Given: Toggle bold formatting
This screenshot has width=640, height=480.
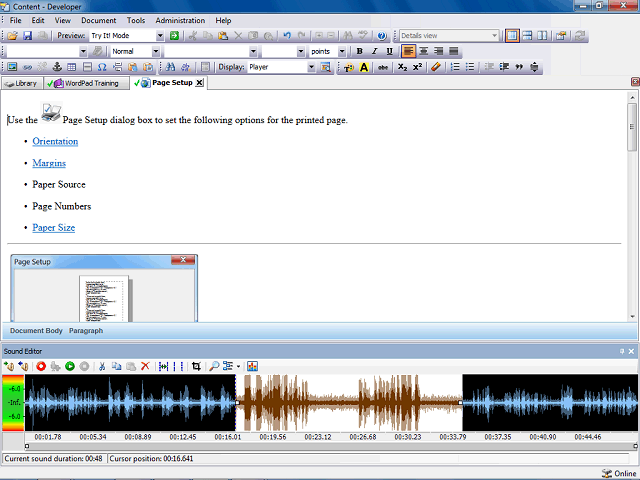Looking at the screenshot, I should (x=359, y=51).
